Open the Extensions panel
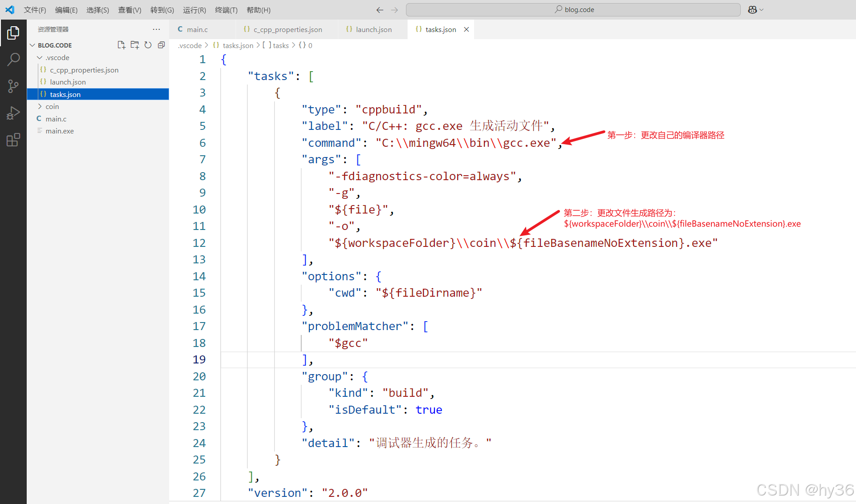 (x=13, y=139)
